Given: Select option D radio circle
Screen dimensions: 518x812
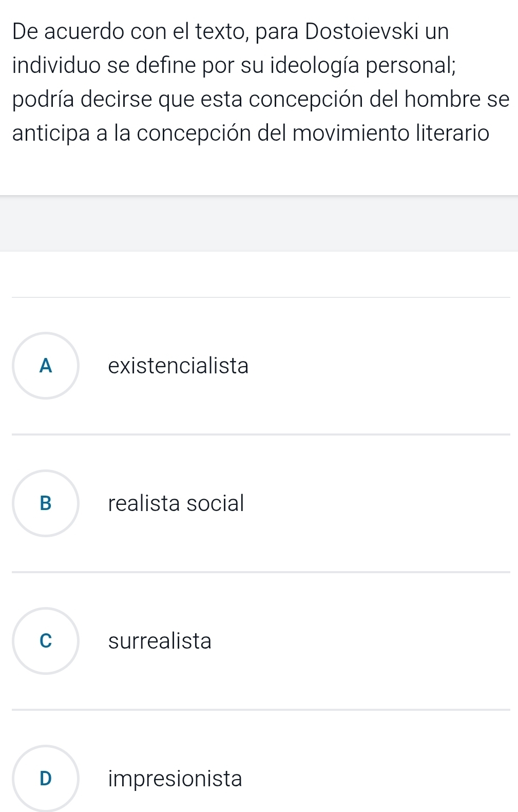Looking at the screenshot, I should pos(46,779).
